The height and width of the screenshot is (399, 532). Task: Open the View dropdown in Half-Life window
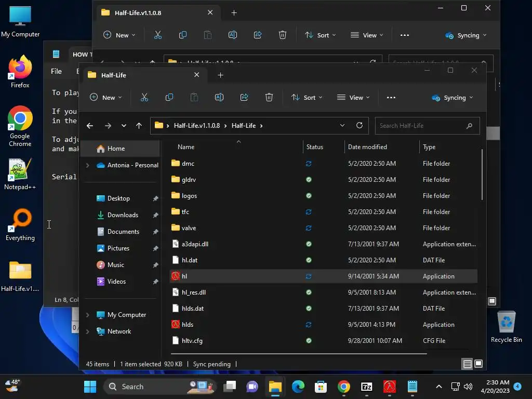(x=353, y=97)
